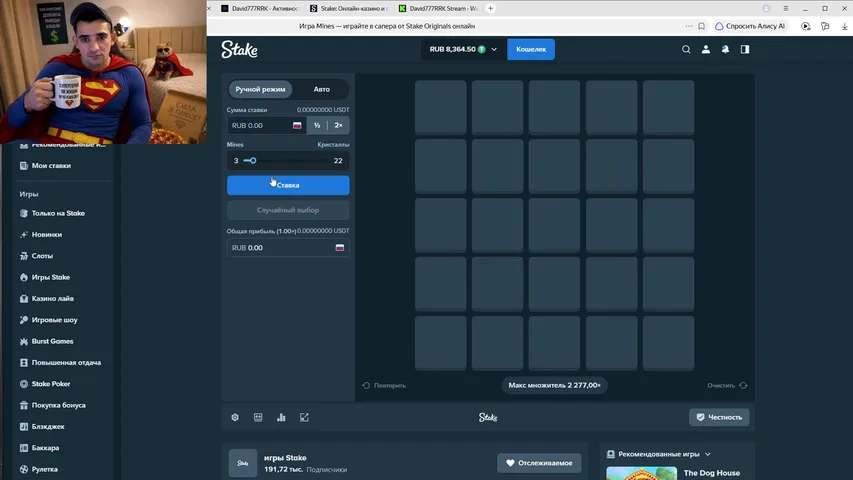Open игры Stake provider avatar
The width and height of the screenshot is (853, 480).
coord(243,463)
